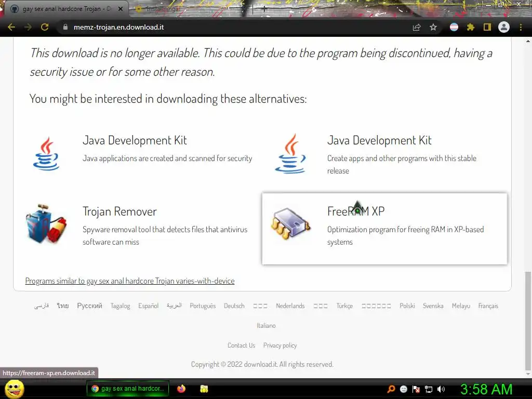
Task: Switch site language to Português
Action: (203, 305)
